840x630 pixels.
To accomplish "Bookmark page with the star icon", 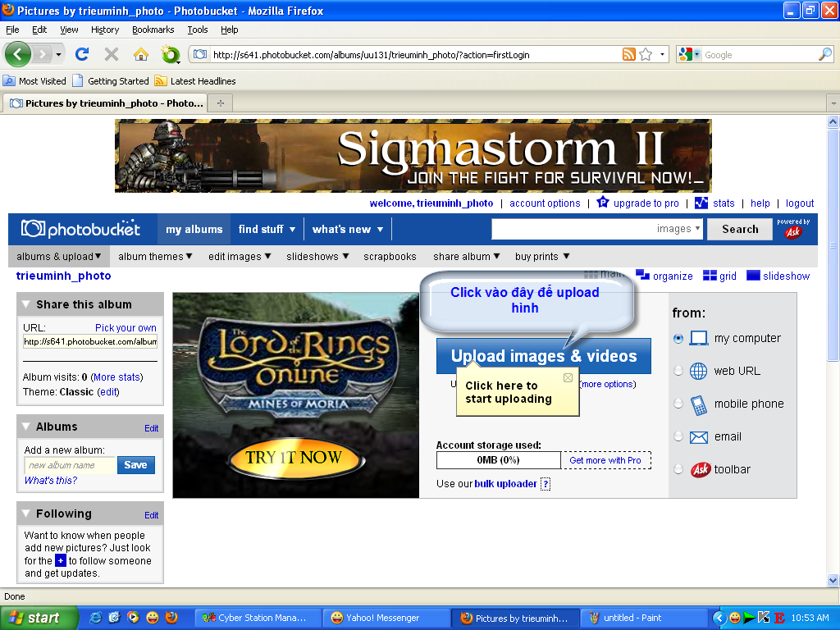I will coord(646,54).
